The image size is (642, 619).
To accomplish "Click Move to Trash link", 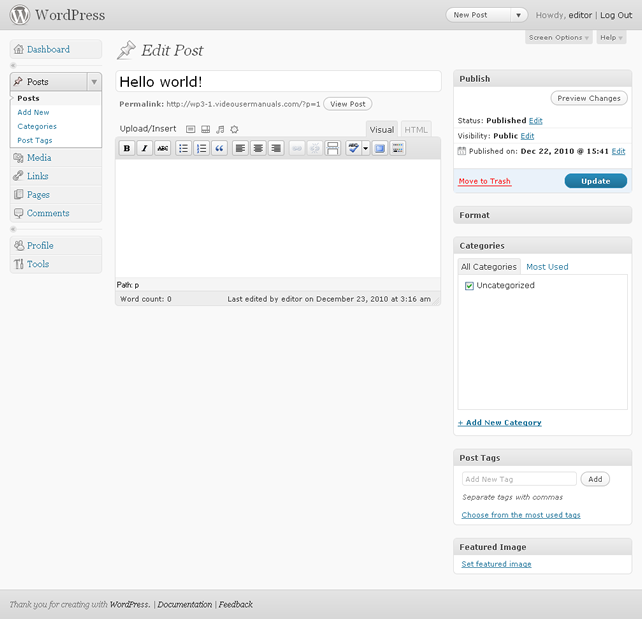I will [x=484, y=181].
